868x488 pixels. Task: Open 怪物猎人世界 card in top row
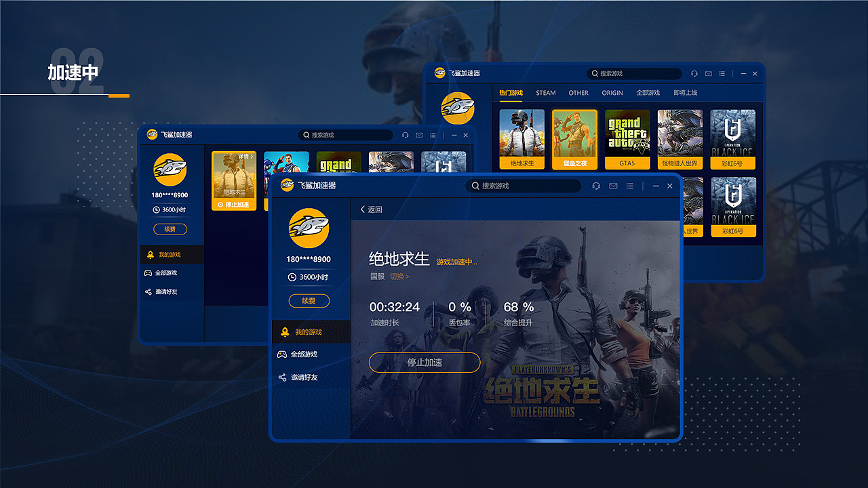(680, 139)
